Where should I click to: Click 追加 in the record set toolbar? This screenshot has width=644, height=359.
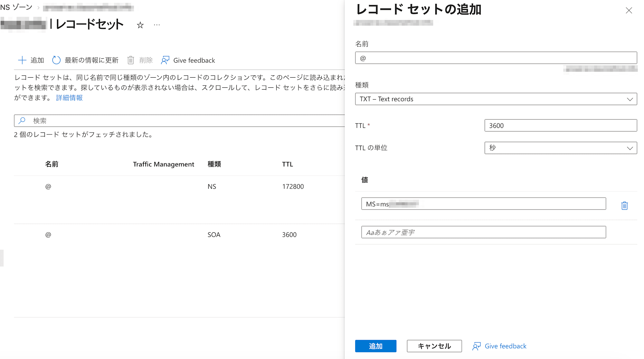click(x=37, y=60)
